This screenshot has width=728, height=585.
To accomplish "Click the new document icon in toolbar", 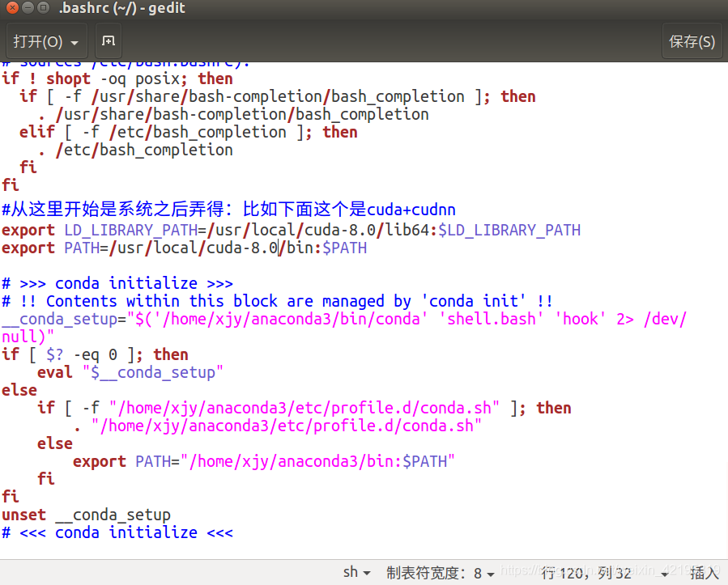I will pos(109,41).
